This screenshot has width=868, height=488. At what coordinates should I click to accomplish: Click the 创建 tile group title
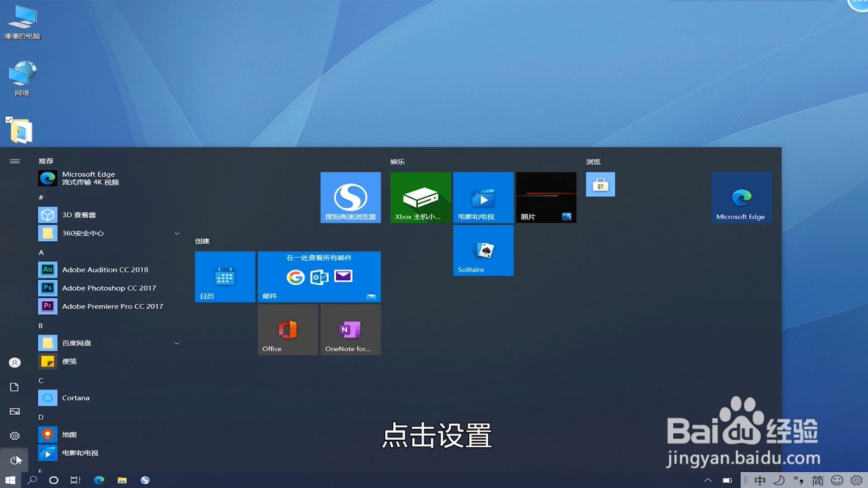click(x=202, y=241)
